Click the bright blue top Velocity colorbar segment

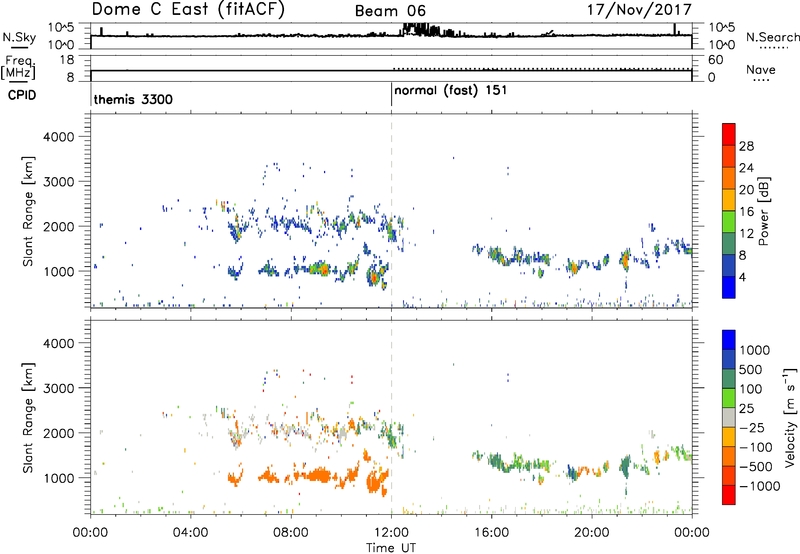(729, 340)
